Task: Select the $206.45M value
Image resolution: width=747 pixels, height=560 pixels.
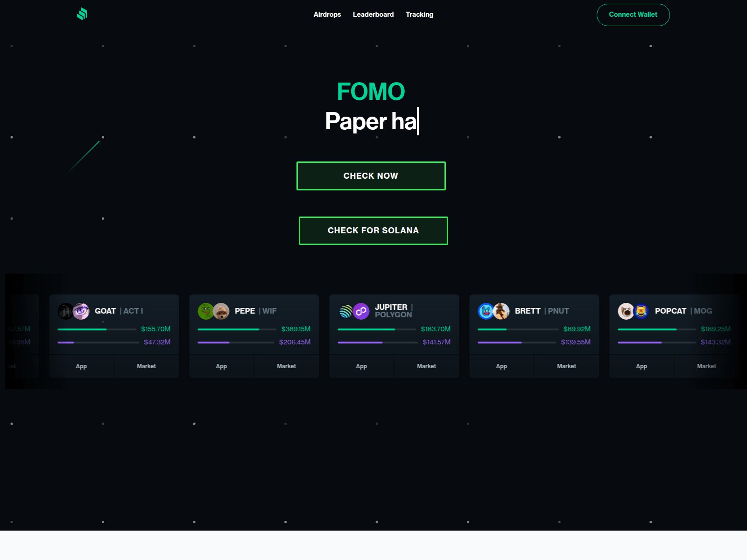Action: (295, 342)
